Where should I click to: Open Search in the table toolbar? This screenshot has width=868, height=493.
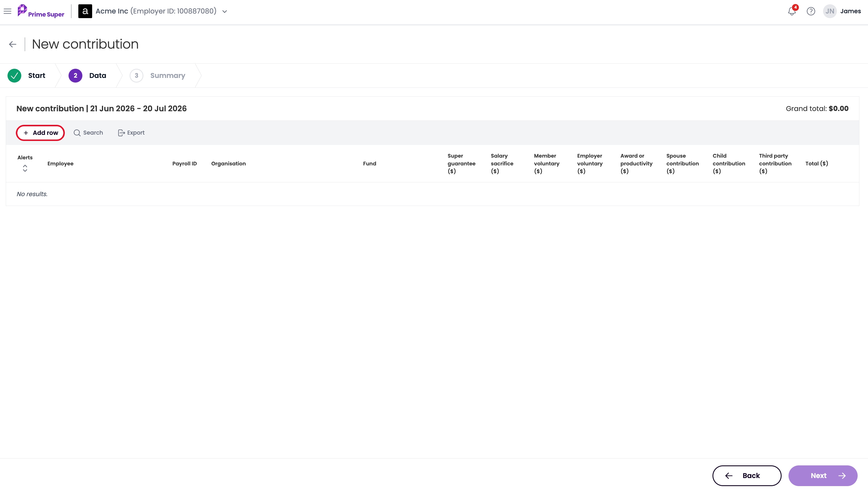click(x=88, y=133)
